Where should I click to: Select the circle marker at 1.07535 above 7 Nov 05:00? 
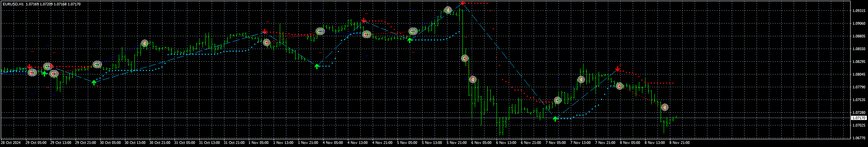click(558, 100)
